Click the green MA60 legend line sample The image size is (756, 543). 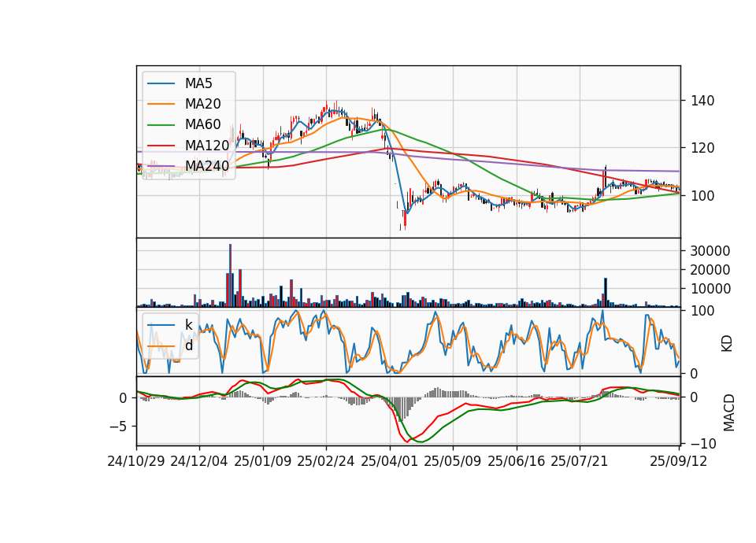pyautogui.click(x=161, y=125)
